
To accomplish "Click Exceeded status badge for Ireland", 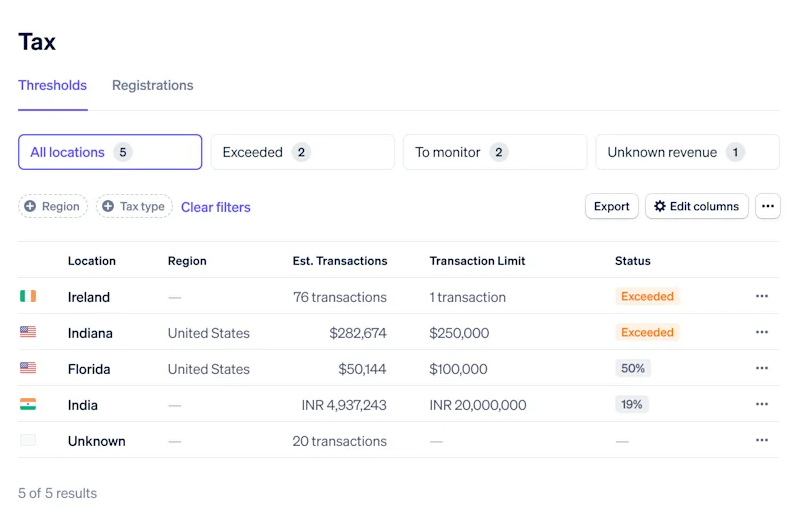I will click(x=647, y=296).
